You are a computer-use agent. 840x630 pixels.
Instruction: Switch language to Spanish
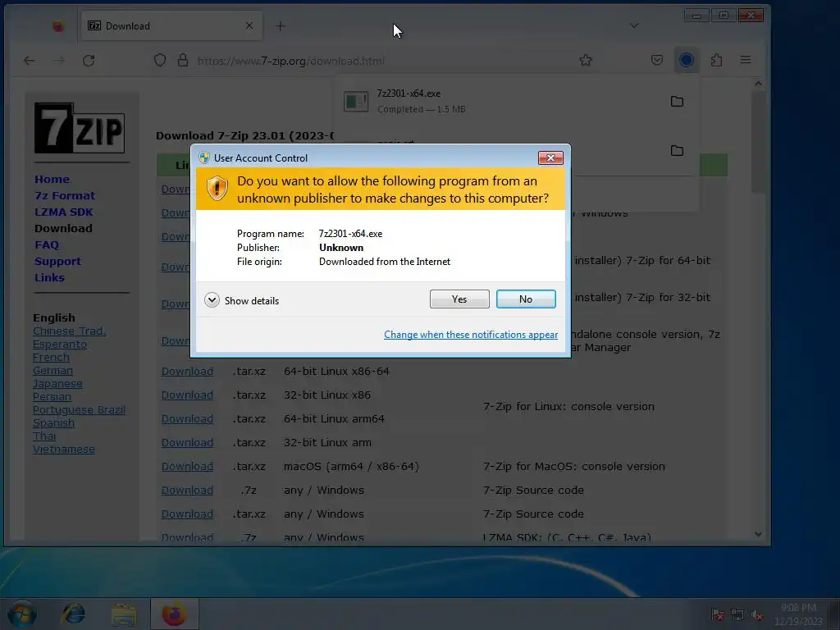pos(53,422)
